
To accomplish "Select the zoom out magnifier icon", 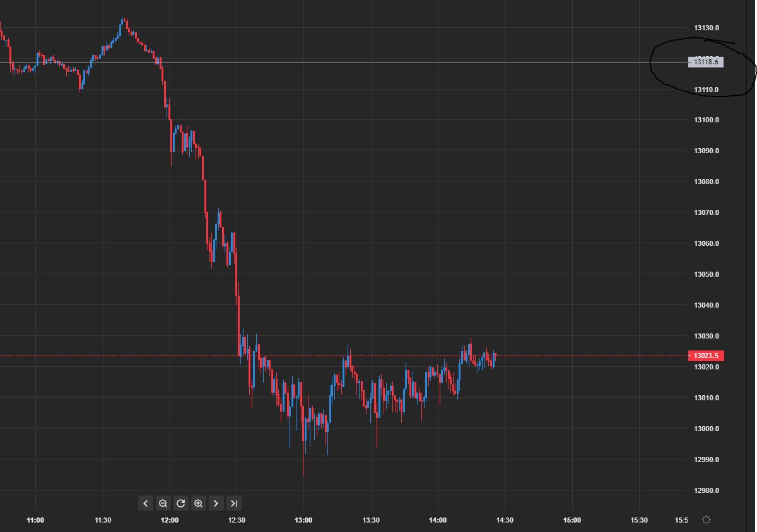I will pos(163,503).
